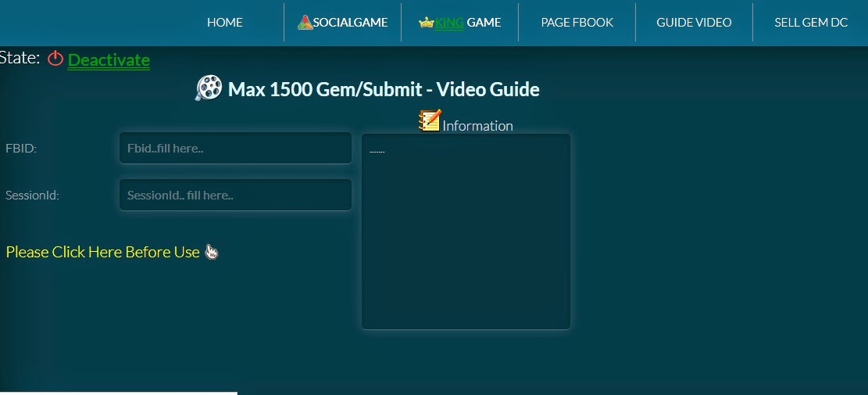
Task: Open the SELL GEM DC menu item
Action: (x=811, y=23)
